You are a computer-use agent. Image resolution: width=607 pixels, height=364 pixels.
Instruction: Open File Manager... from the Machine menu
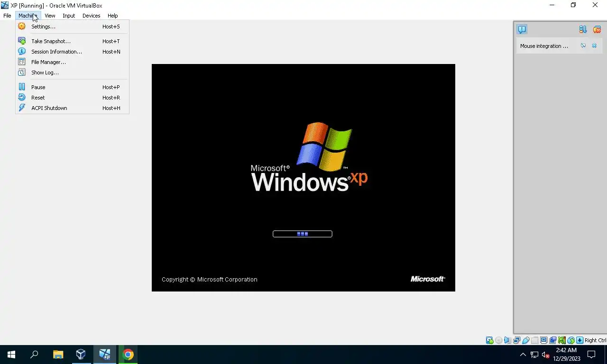(x=72, y=62)
